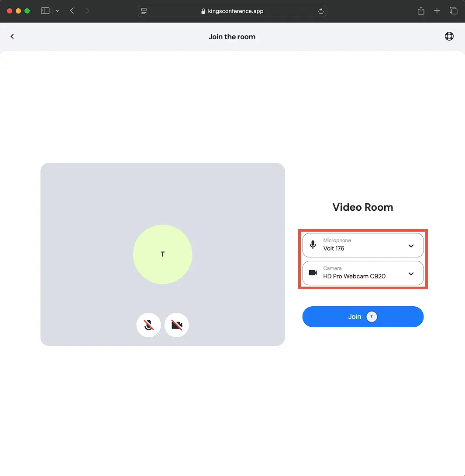This screenshot has height=476, width=465.
Task: Show the Safari tab overview
Action: pos(453,11)
